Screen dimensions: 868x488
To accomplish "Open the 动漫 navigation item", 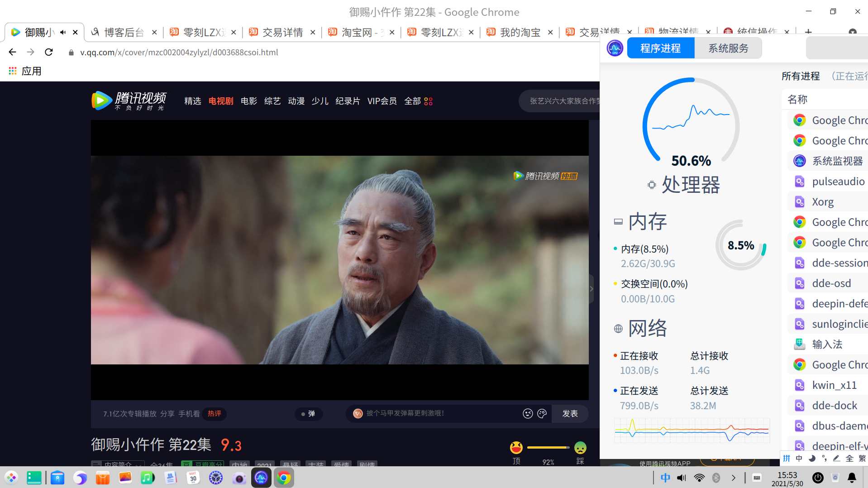I will point(296,101).
